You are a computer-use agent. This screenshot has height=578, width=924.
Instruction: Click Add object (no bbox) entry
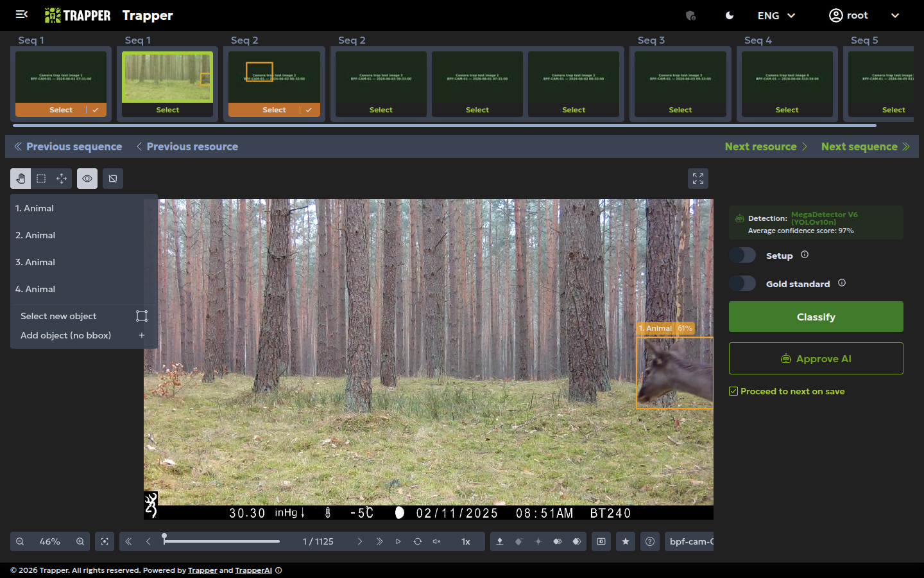tap(84, 335)
